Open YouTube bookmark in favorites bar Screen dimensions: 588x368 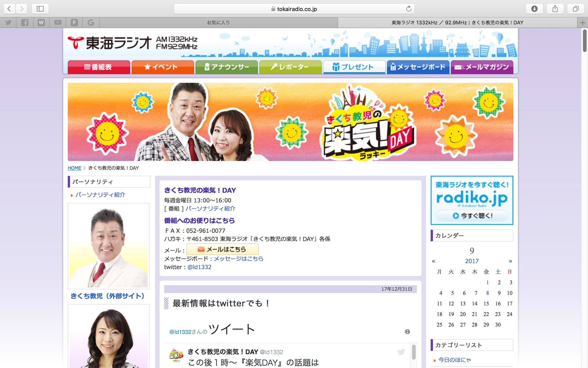pyautogui.click(x=58, y=22)
